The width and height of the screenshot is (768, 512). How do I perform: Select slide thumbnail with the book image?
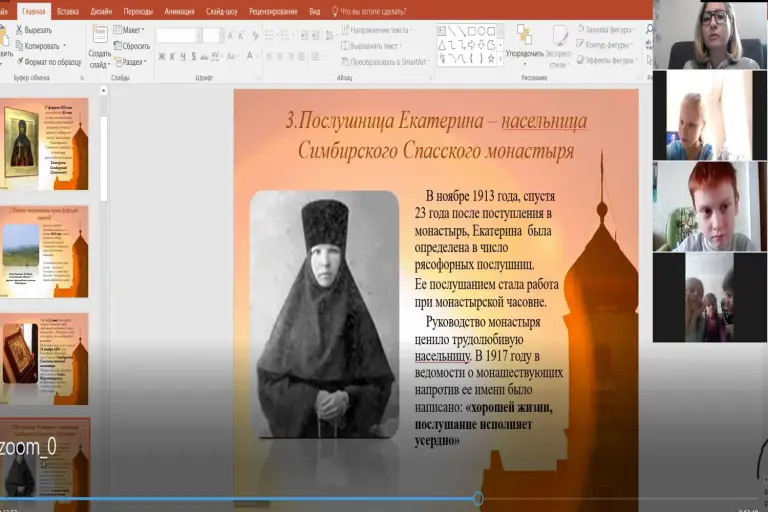tap(45, 359)
